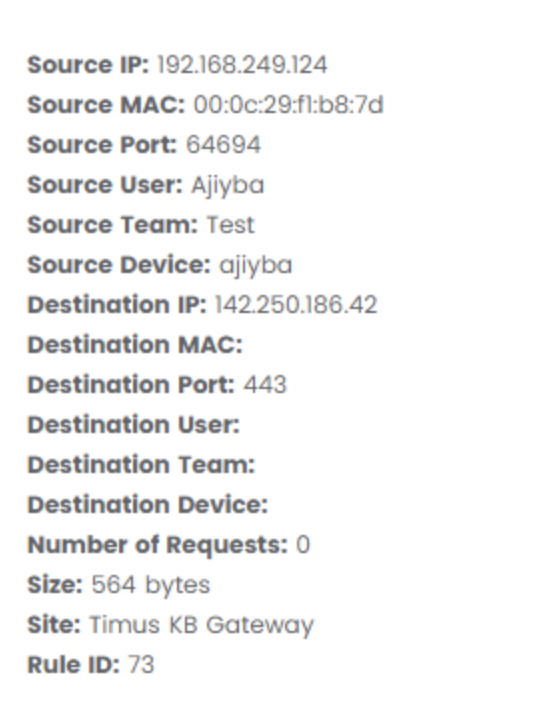Click the Destination MAC label
This screenshot has width=536, height=712.
(135, 345)
